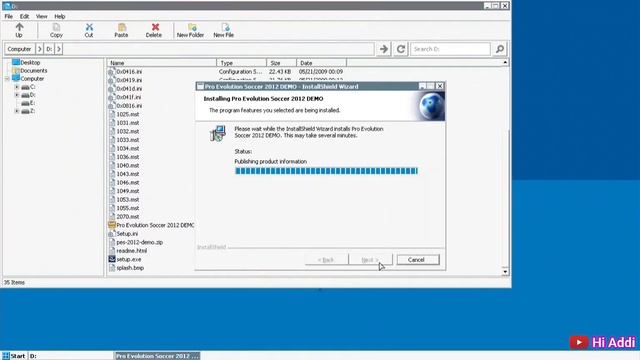
Task: Select readme.html file
Action: click(x=128, y=251)
